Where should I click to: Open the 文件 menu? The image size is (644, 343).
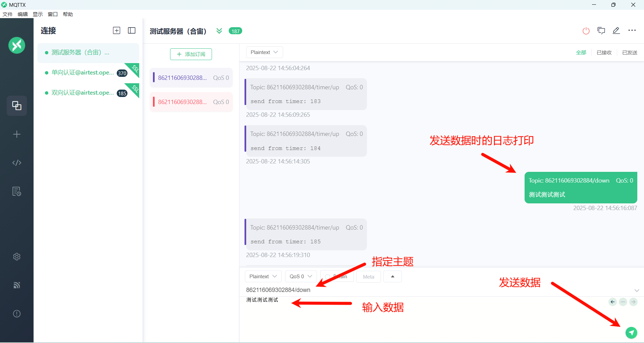coord(7,14)
